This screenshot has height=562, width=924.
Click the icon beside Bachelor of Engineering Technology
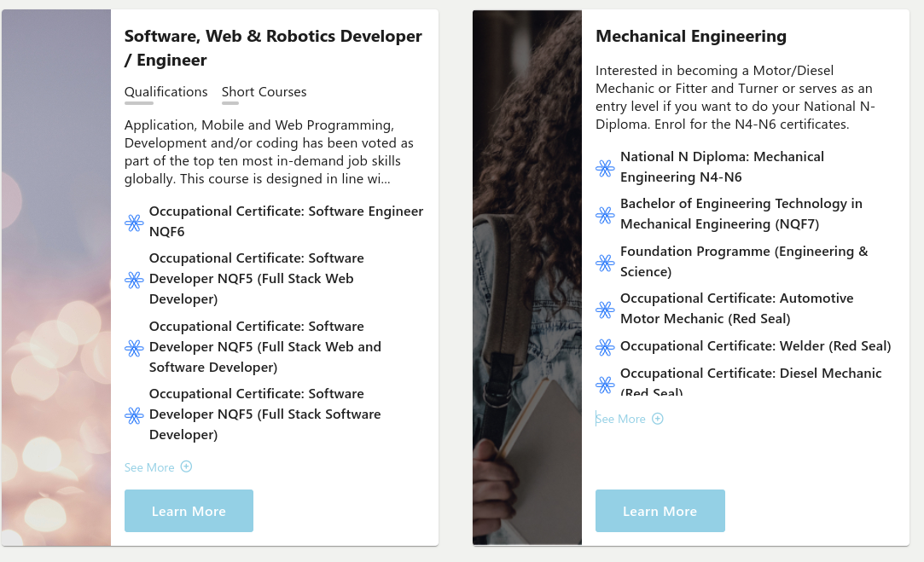(605, 215)
